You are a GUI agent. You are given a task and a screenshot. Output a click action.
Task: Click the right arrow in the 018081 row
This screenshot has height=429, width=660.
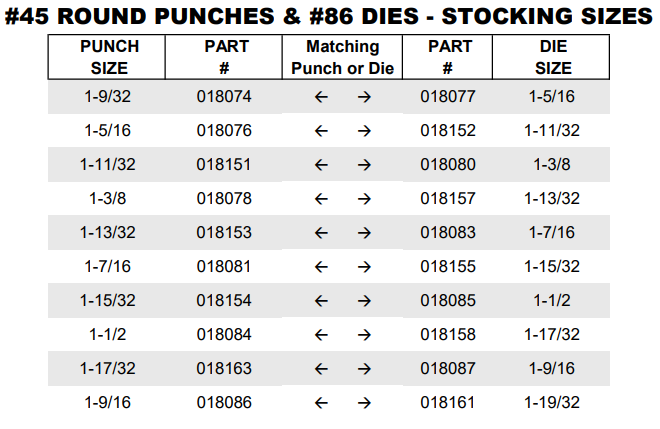pos(365,267)
